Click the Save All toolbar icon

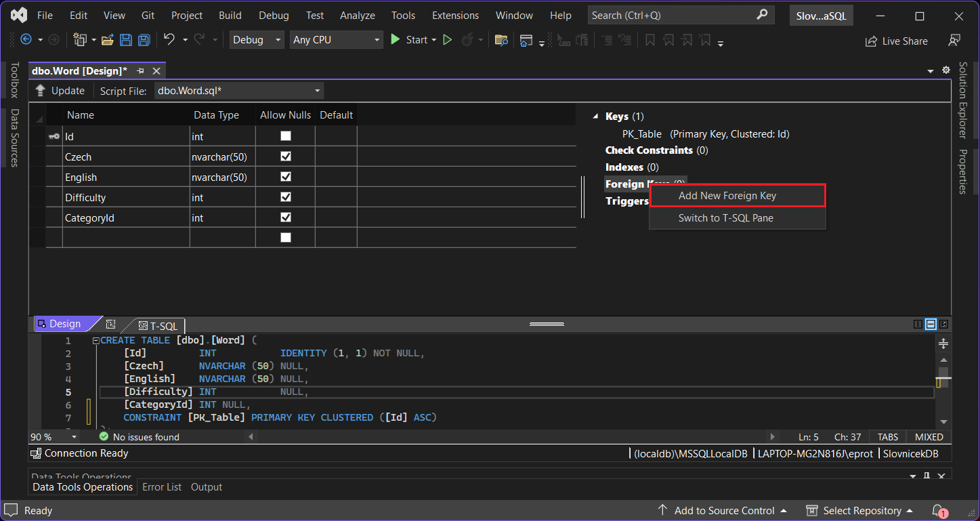tap(144, 40)
